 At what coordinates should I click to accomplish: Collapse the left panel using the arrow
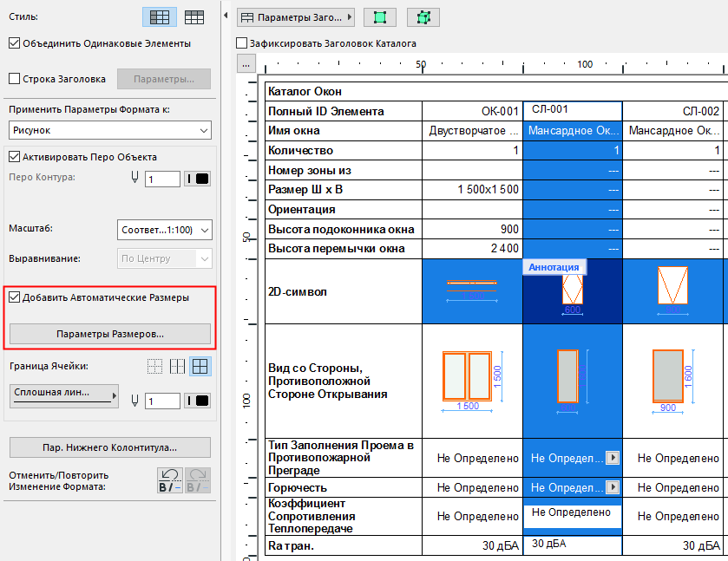coord(226,16)
